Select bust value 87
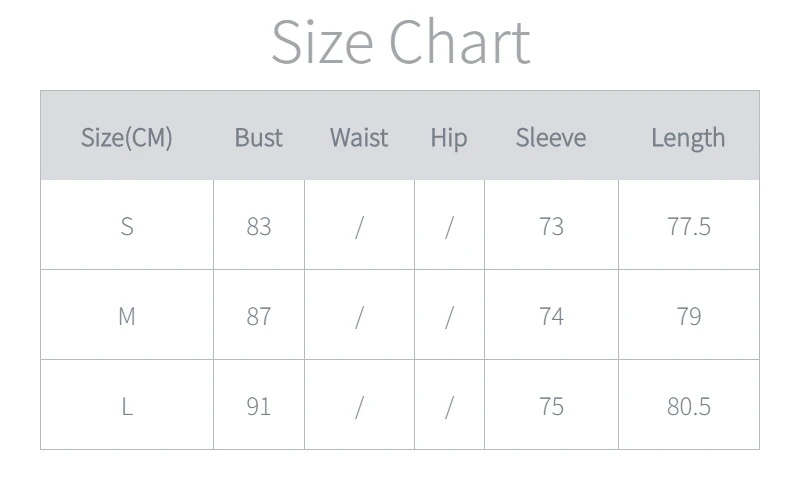800x500 pixels. [x=259, y=316]
